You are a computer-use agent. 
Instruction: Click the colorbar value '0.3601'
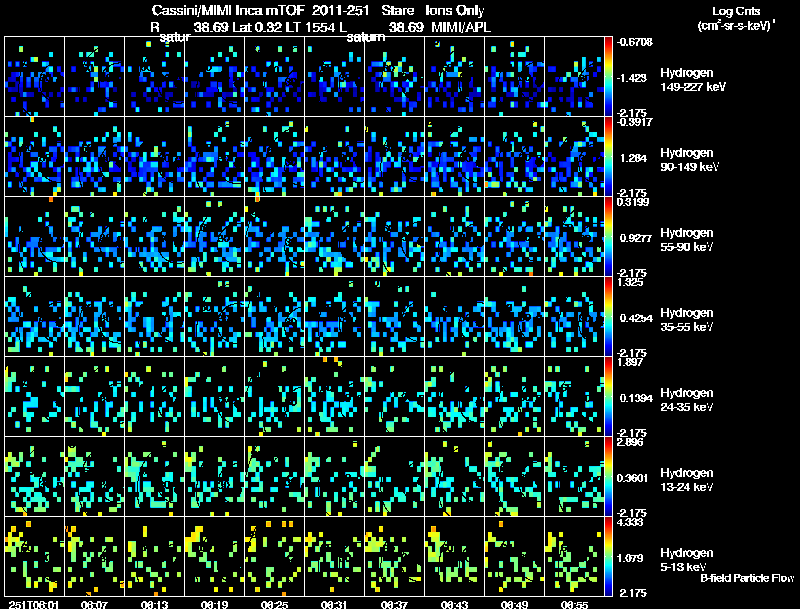tap(634, 478)
